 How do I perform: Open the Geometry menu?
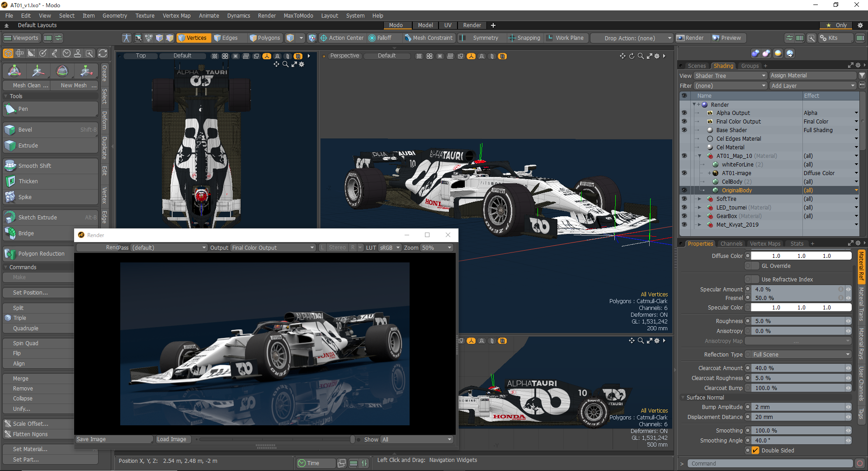[115, 16]
